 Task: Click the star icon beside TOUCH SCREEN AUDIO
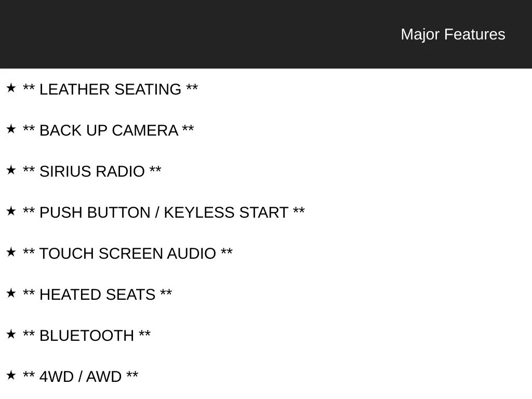click(x=11, y=252)
